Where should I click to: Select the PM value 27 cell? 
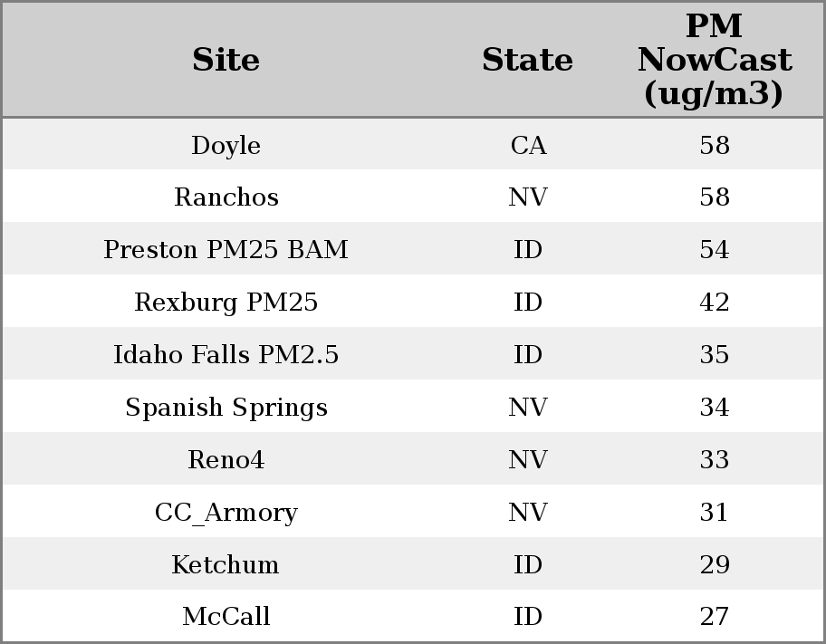714,617
